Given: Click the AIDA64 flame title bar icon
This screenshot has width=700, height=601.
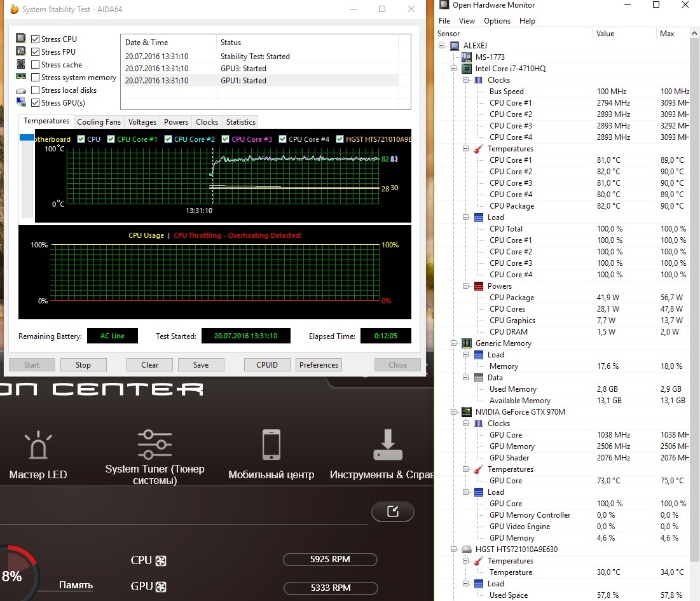Looking at the screenshot, I should [14, 9].
